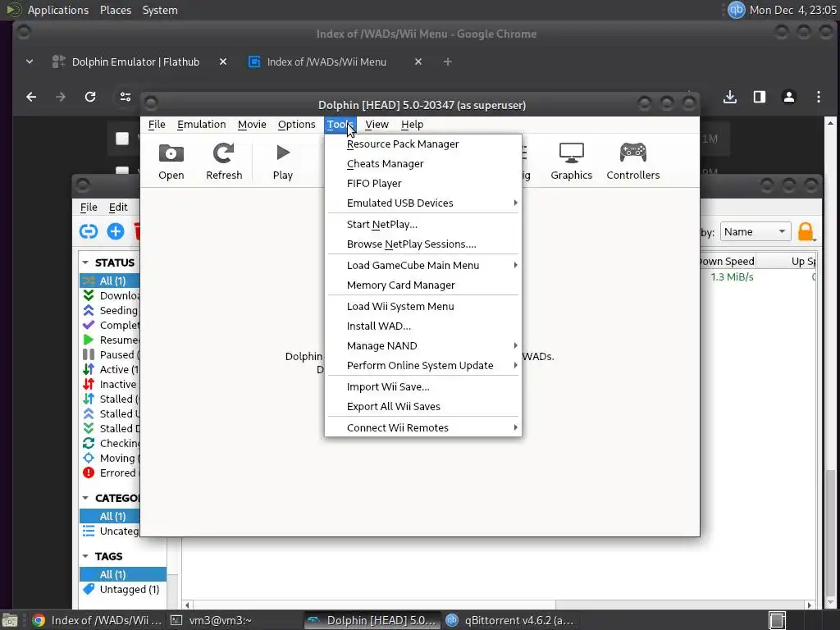Click the Chrome back arrow

(32, 97)
